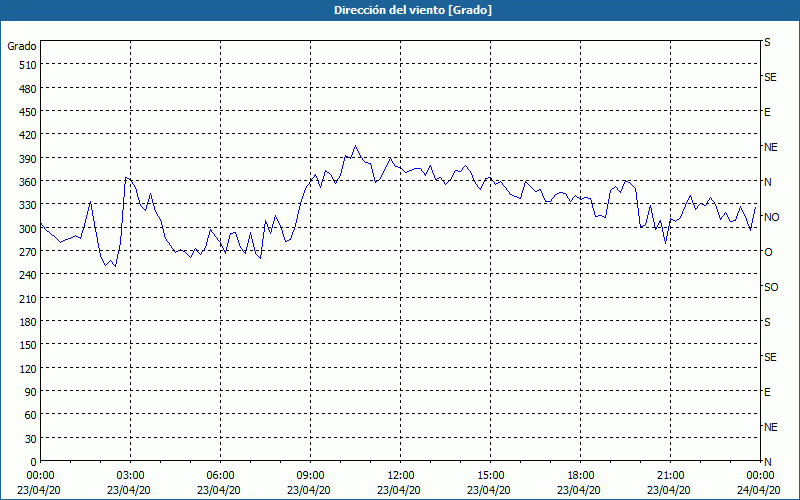Pick the 330 value on the Grado axis

(28, 205)
